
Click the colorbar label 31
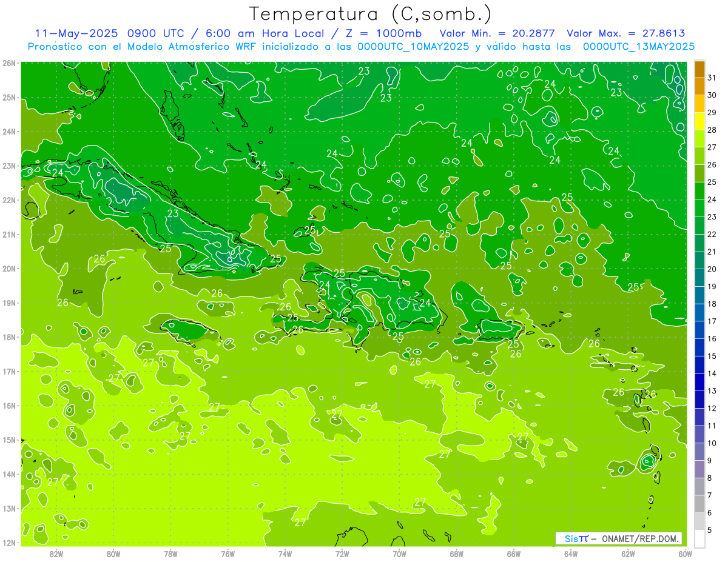coord(712,78)
